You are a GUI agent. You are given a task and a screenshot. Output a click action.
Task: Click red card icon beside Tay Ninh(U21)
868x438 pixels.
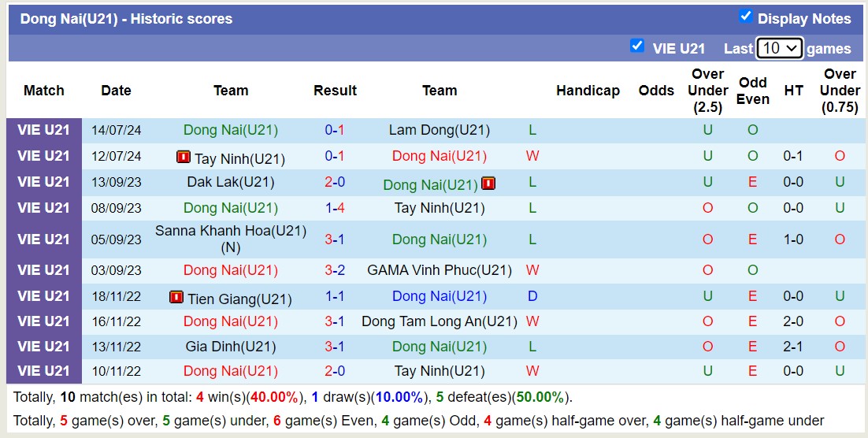[x=184, y=157]
